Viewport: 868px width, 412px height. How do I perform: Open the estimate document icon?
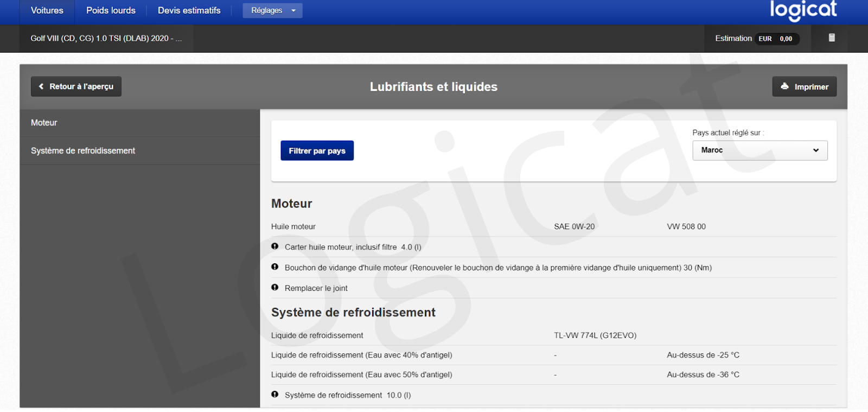(832, 37)
